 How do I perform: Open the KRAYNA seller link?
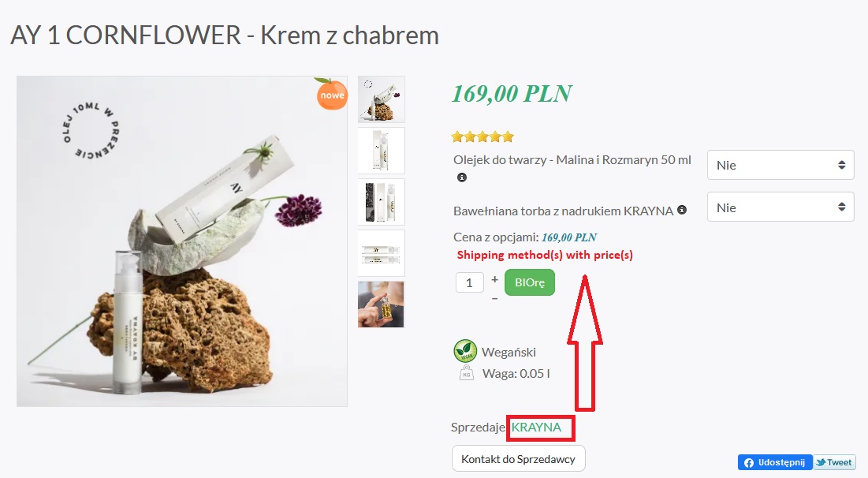[x=536, y=427]
